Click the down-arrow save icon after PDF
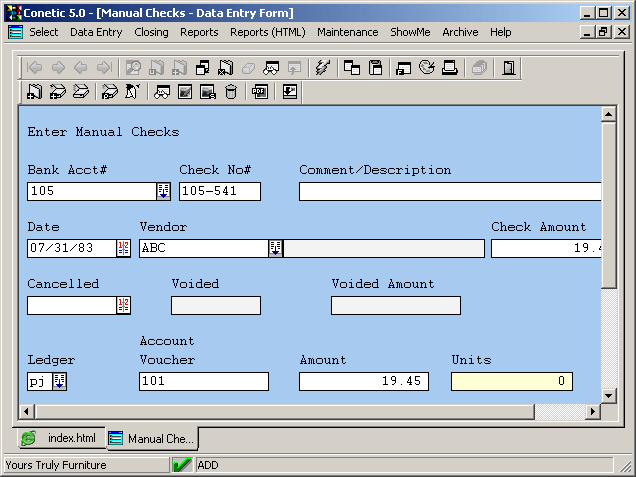Screen dimensions: 636x477 click(x=290, y=92)
